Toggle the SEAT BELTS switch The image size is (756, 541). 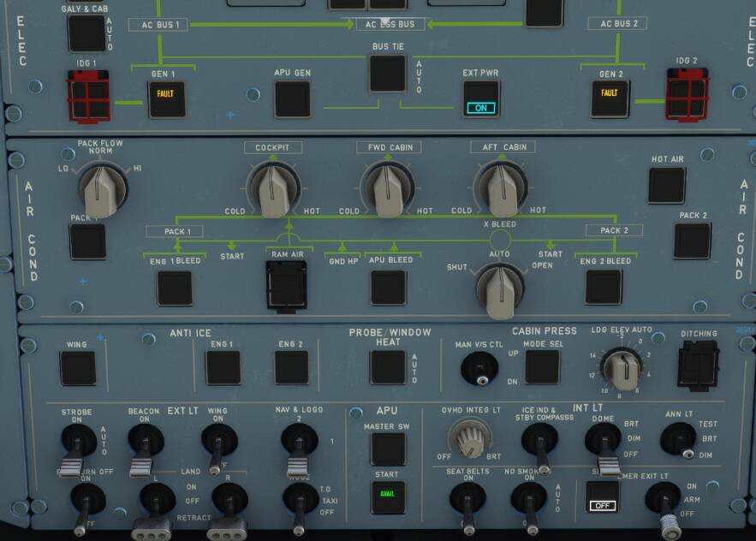click(469, 502)
